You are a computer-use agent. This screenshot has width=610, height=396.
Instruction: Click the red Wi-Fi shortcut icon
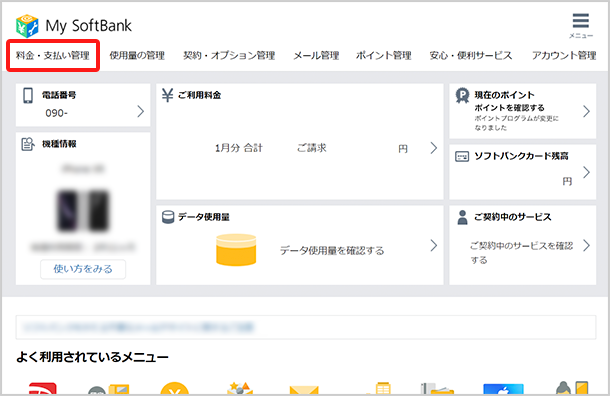click(43, 389)
